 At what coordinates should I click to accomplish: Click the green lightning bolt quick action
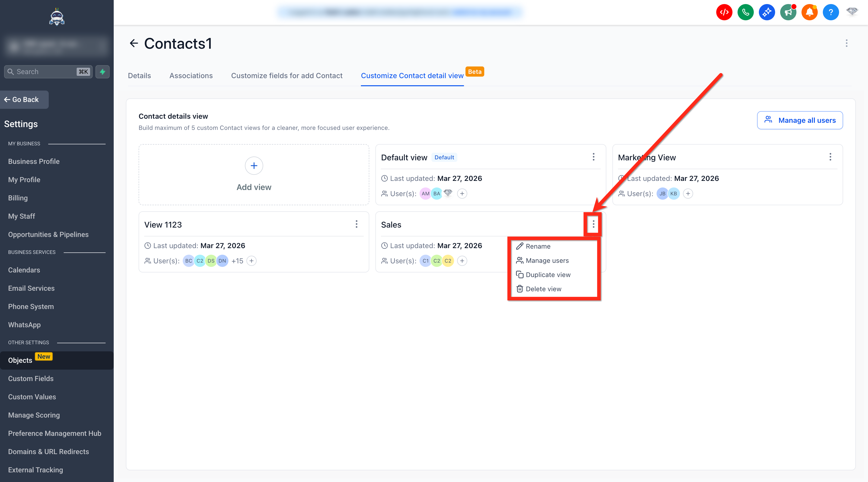(x=103, y=72)
